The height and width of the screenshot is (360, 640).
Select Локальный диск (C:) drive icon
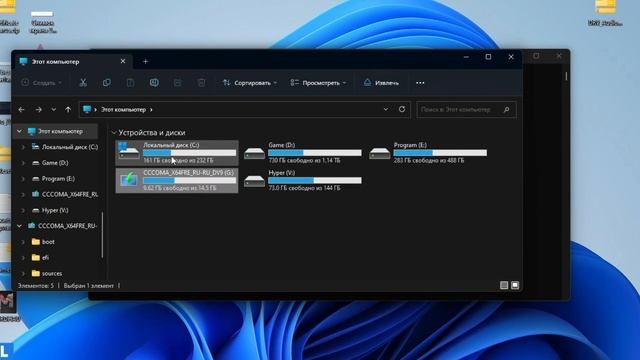click(x=129, y=152)
